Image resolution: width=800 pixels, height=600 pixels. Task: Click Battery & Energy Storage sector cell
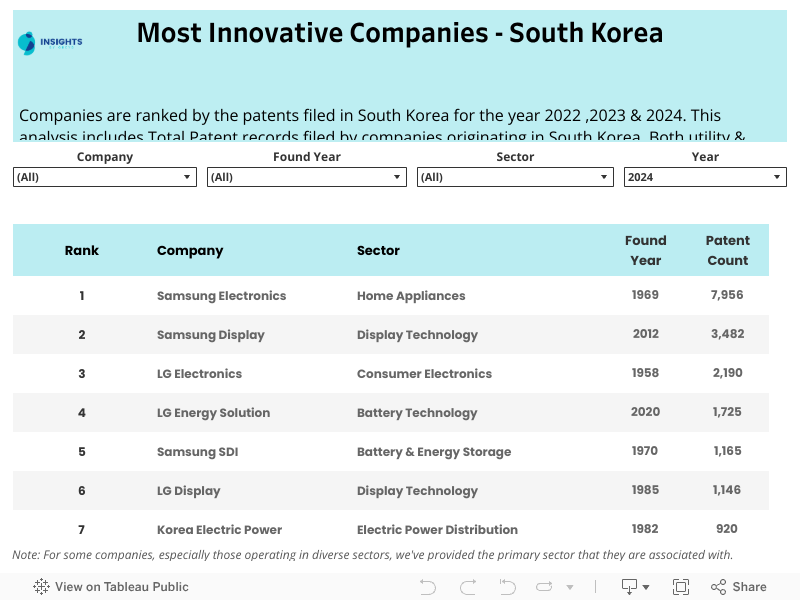[434, 452]
